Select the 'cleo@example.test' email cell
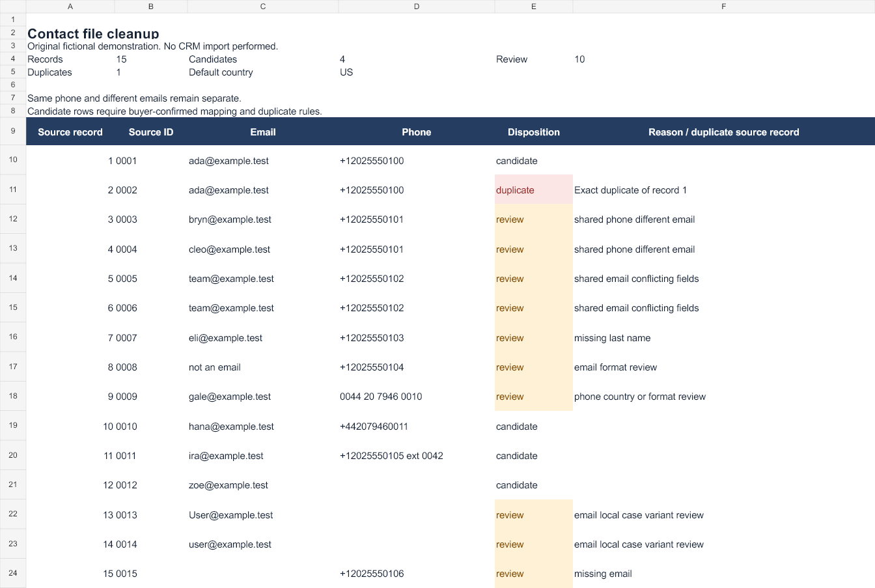Viewport: 875px width, 588px height. (263, 249)
